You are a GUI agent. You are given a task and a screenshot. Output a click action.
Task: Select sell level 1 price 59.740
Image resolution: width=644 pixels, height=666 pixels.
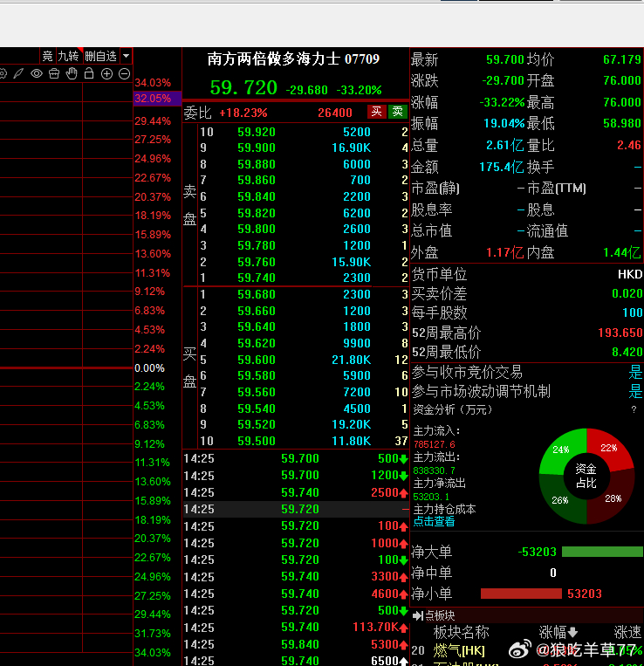[257, 278]
